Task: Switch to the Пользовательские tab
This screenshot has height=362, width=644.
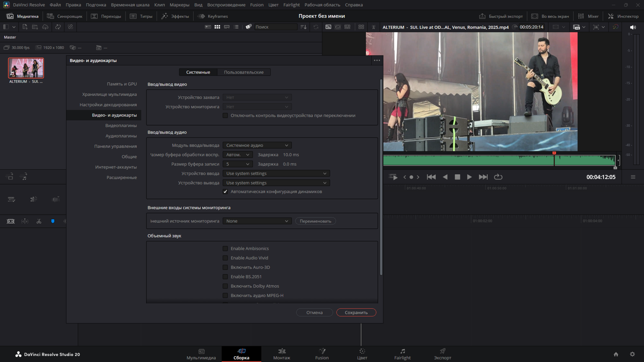Action: point(243,72)
